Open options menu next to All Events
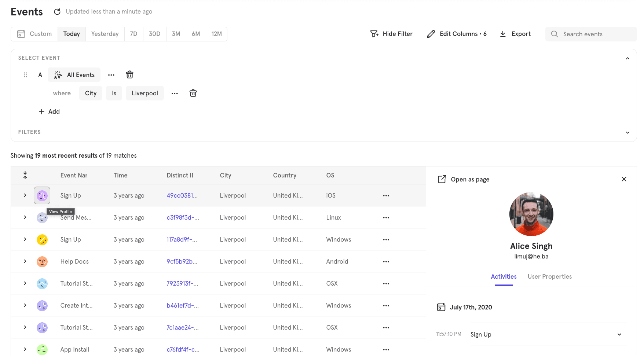This screenshot has height=356, width=644. (x=111, y=75)
